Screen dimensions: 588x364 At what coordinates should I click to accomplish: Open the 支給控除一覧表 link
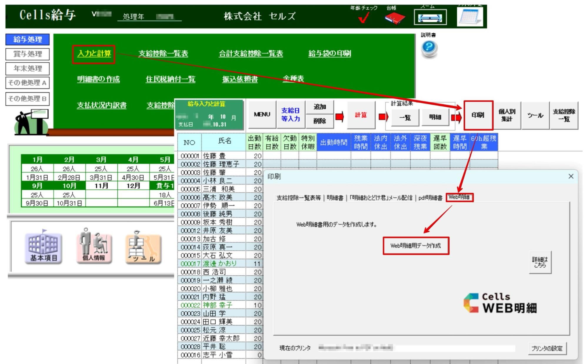(x=163, y=54)
